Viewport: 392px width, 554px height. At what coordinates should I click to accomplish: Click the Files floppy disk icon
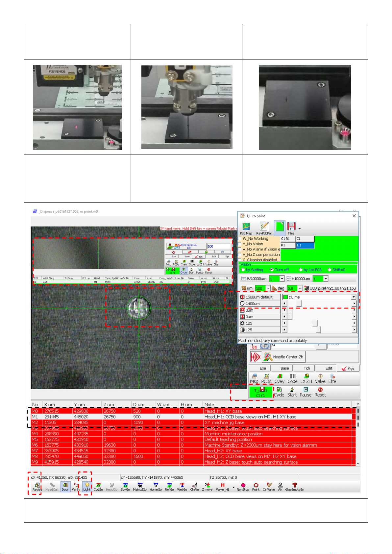[291, 229]
